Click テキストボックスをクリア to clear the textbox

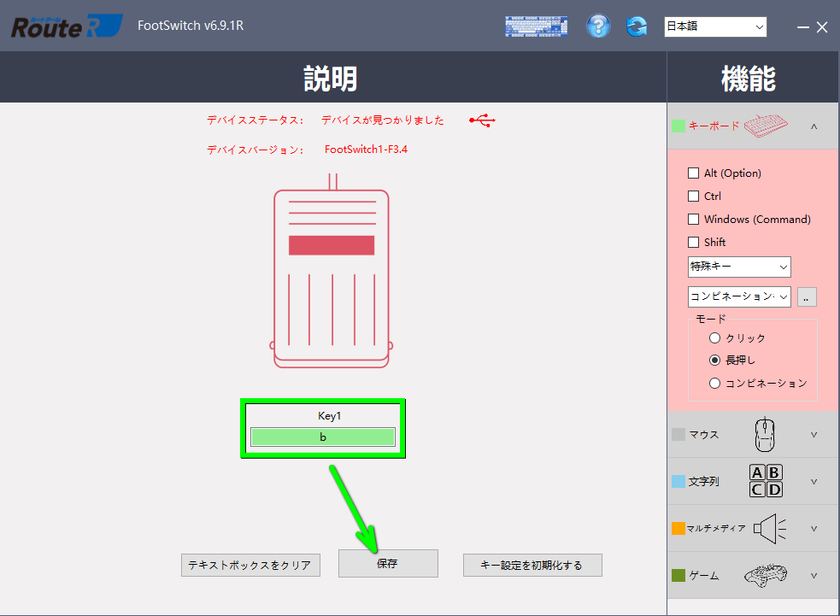[250, 565]
